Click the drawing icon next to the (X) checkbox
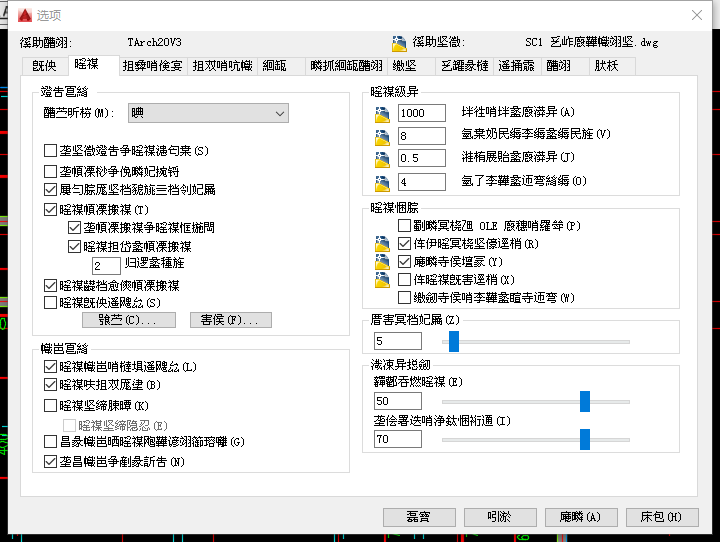Viewport: 720px width, 542px height. 382,280
